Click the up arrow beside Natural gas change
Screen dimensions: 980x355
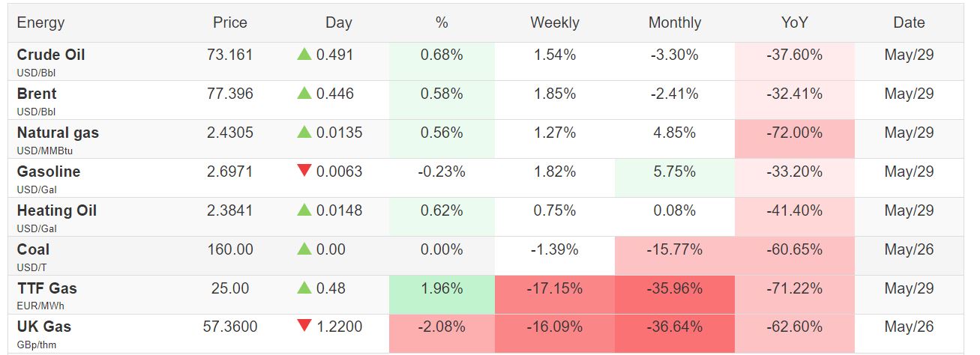pyautogui.click(x=304, y=133)
